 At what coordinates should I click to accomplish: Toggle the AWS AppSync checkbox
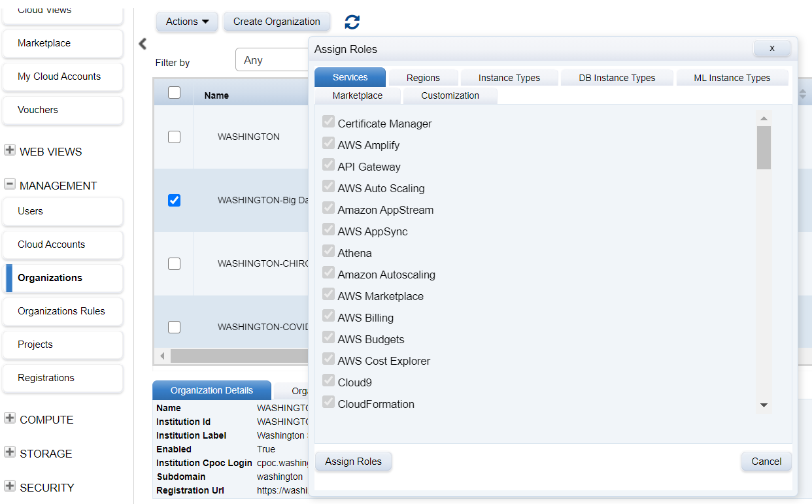pos(328,229)
